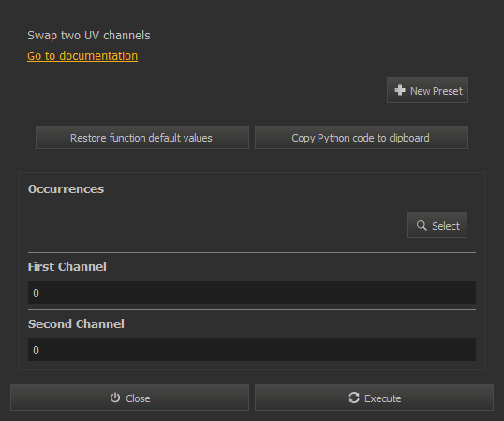Click the value 0 in Second Channel
504x421 pixels.
tap(36, 351)
